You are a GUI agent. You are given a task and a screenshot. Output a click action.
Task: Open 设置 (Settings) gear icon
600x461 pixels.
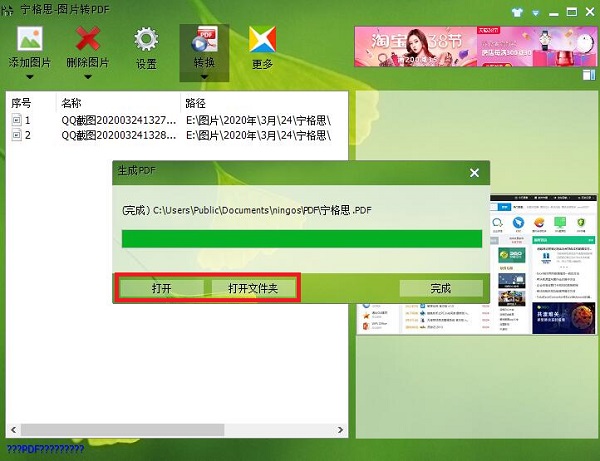(147, 40)
